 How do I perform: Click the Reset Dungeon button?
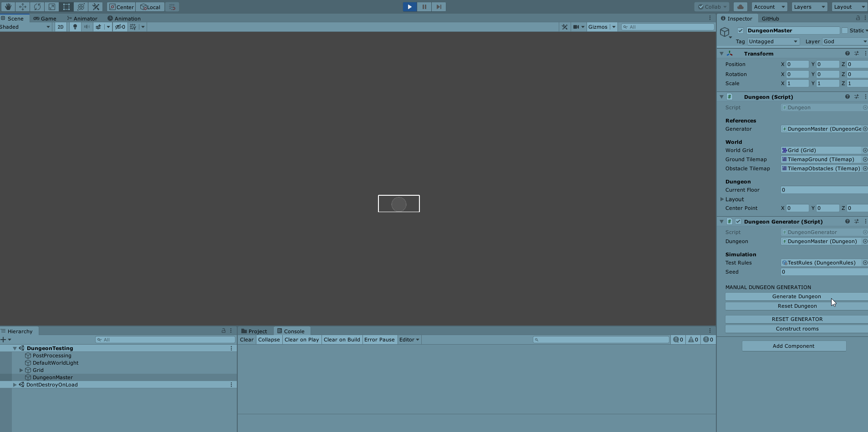797,306
